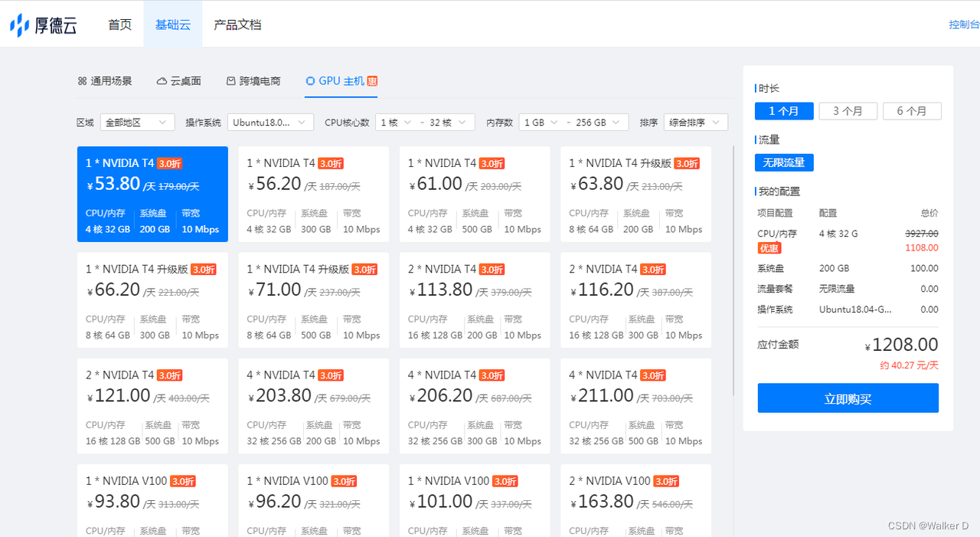
Task: Click the 应付金额 ¥1208.00 total
Action: point(901,345)
